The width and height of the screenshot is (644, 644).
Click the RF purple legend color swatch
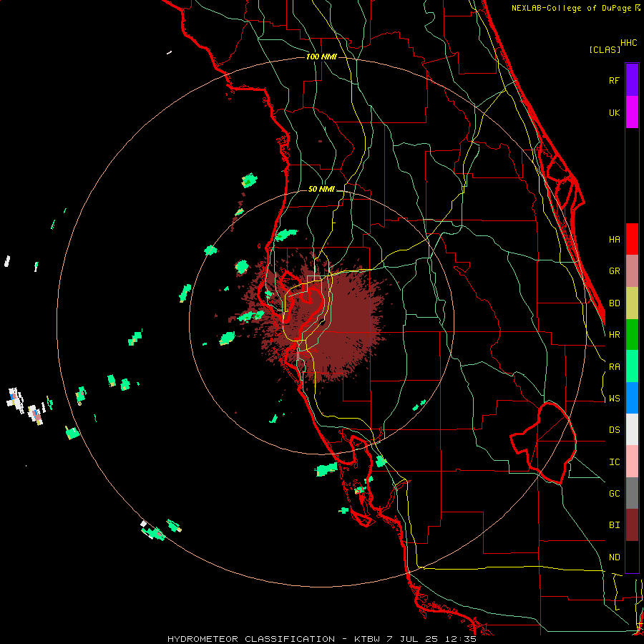click(632, 79)
